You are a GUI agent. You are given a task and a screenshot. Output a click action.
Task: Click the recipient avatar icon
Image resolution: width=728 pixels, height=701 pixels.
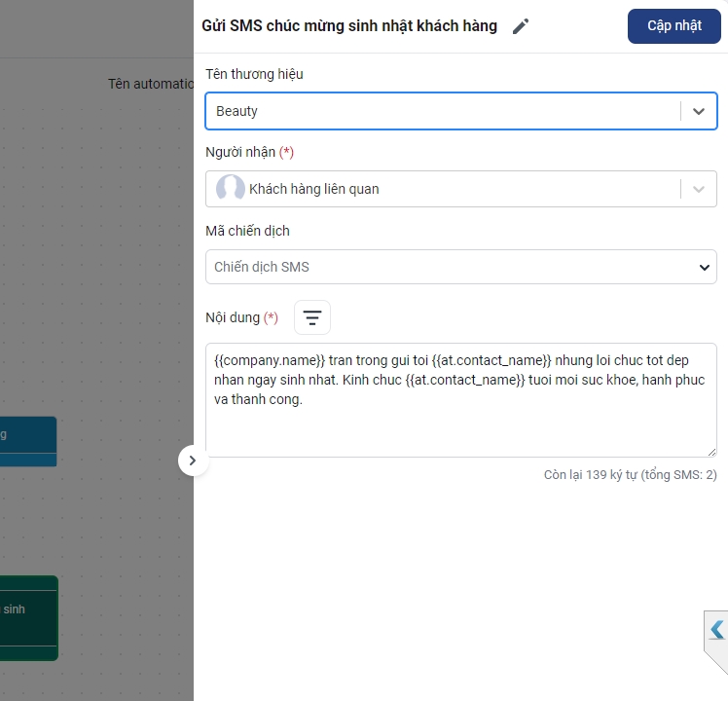(231, 189)
